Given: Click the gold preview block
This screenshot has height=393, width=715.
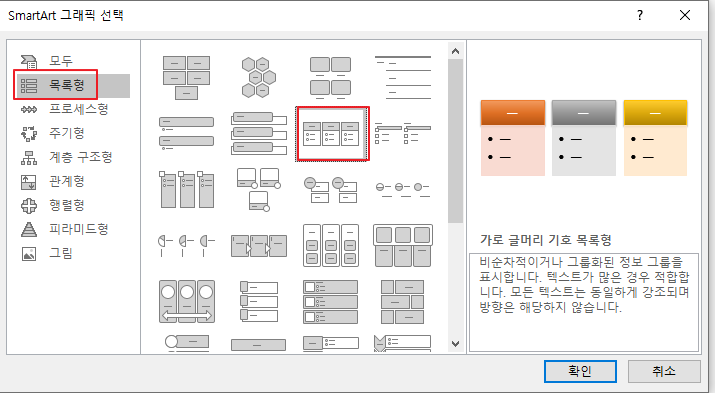Looking at the screenshot, I should pyautogui.click(x=655, y=138).
